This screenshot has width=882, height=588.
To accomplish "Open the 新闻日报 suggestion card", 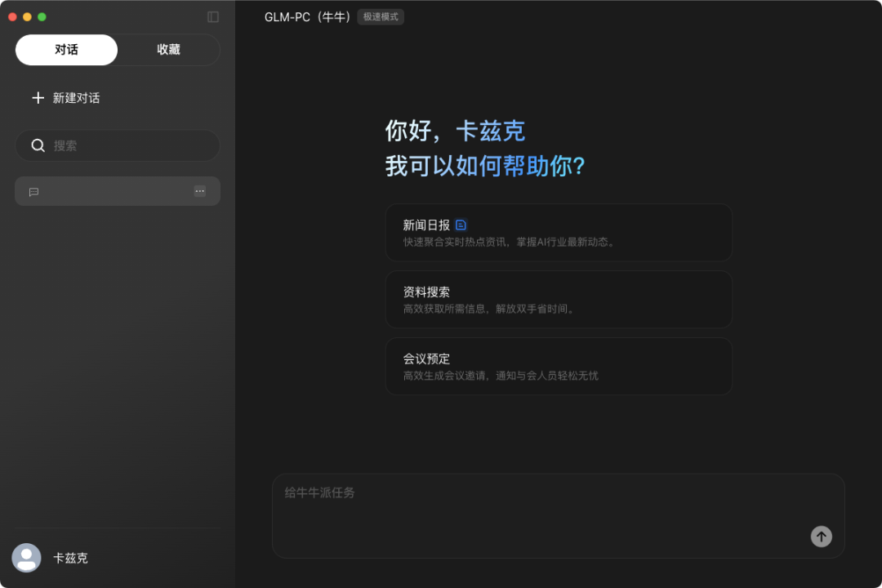I will click(559, 232).
